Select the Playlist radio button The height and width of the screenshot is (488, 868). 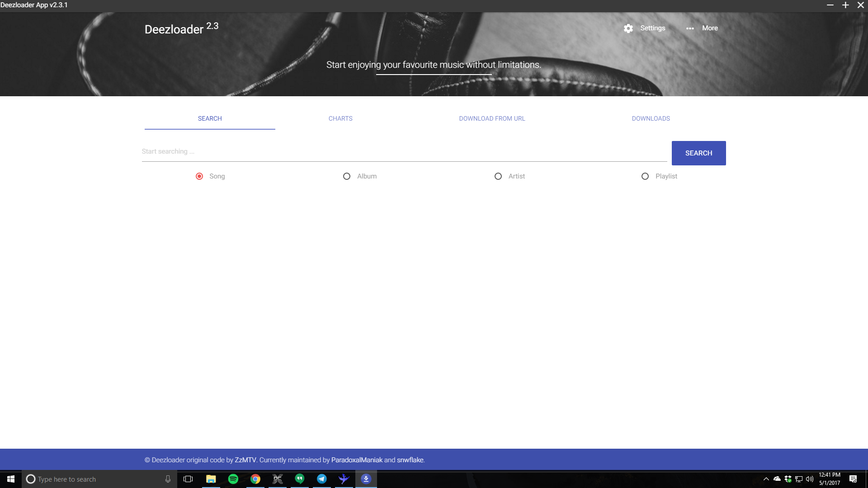(645, 176)
